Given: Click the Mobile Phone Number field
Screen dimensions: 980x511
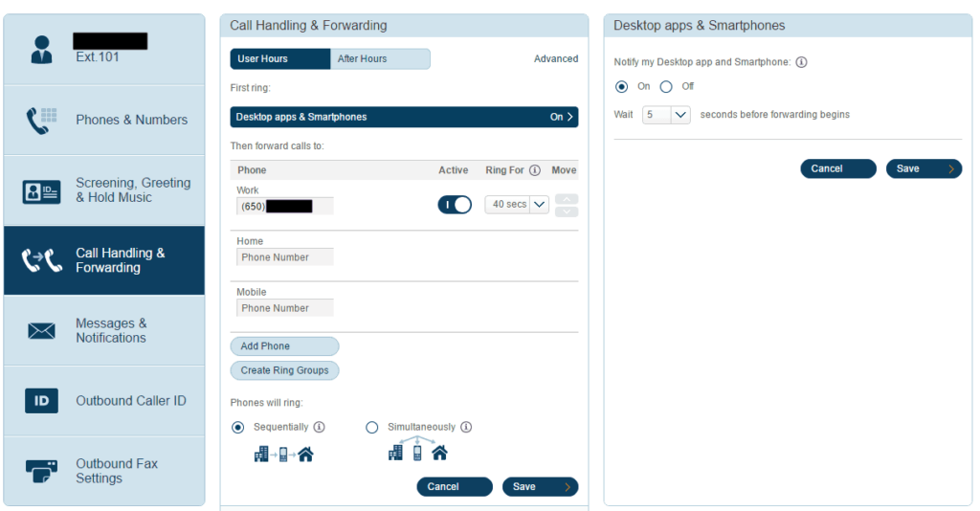Looking at the screenshot, I should 285,308.
